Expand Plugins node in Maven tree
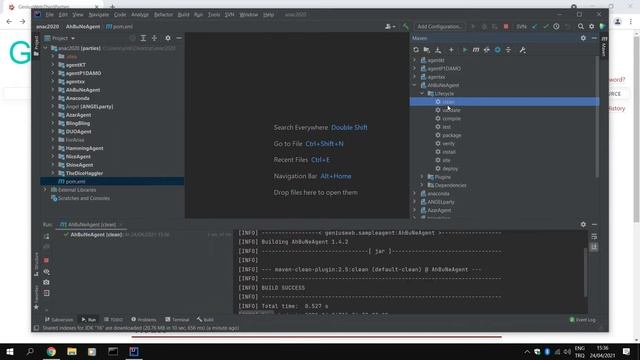The height and width of the screenshot is (360, 640). (x=422, y=177)
